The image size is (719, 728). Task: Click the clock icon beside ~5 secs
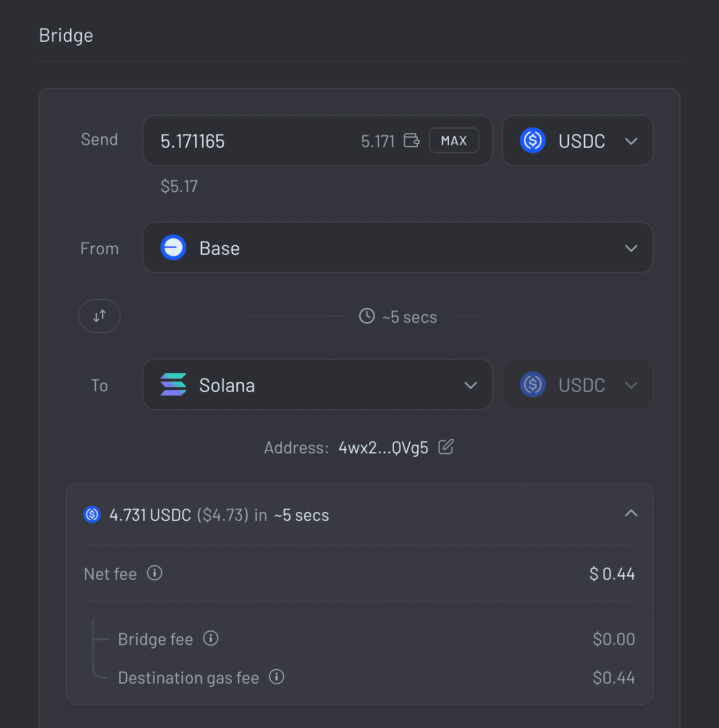pos(366,316)
